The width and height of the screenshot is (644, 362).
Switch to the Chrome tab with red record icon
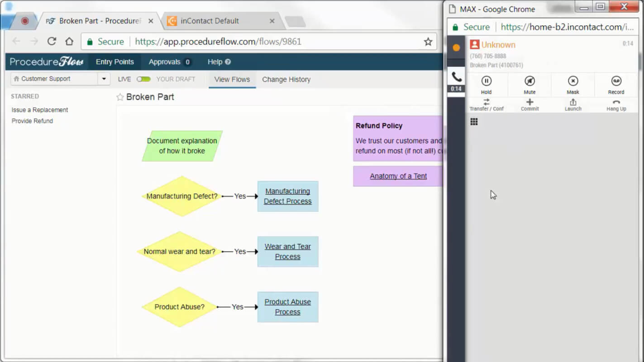(25, 21)
